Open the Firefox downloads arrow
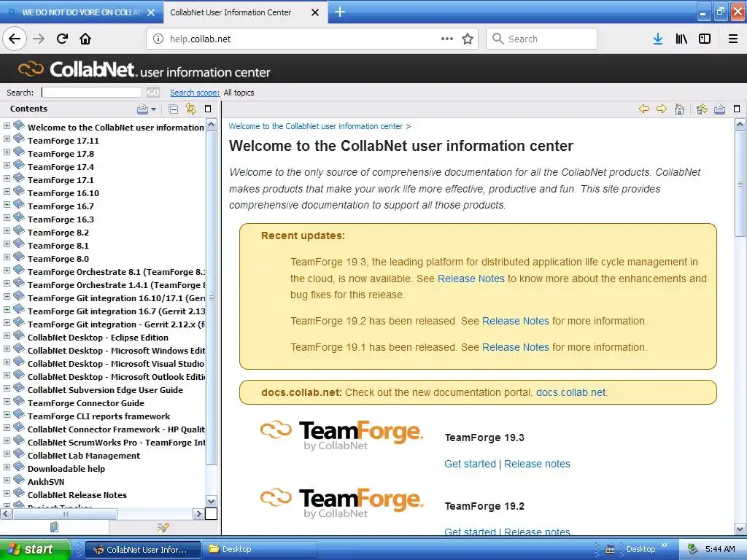747x560 pixels. coord(658,39)
